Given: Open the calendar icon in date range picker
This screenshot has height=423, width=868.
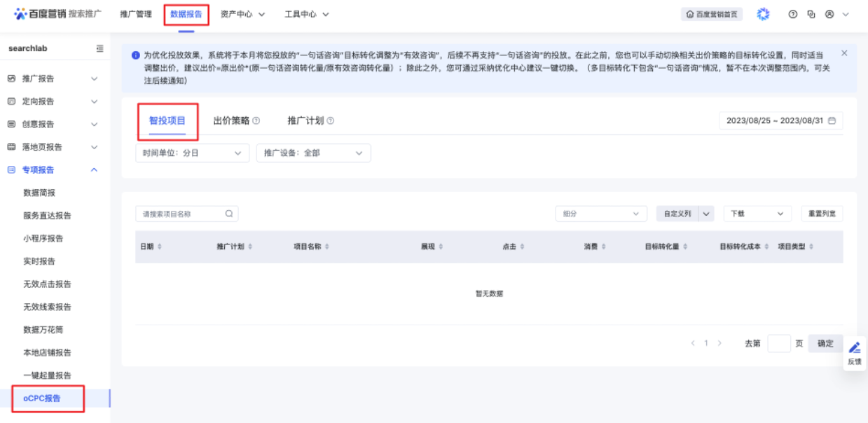Looking at the screenshot, I should tap(832, 121).
